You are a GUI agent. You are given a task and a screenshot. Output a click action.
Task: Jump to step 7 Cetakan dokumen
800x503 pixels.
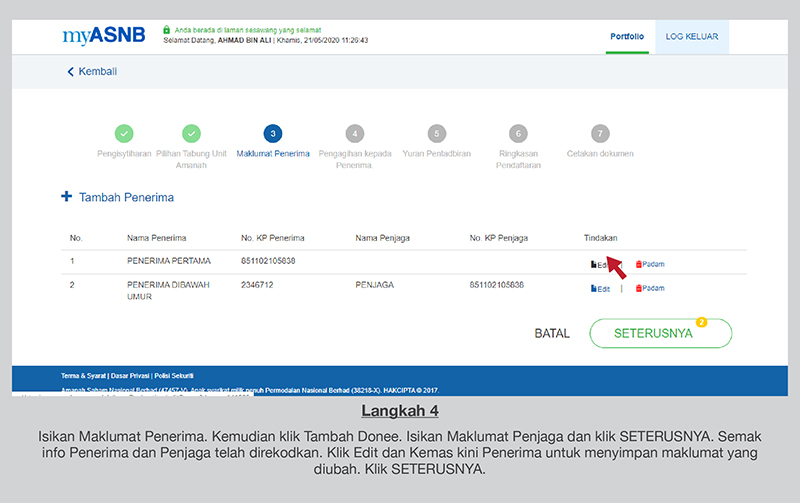click(x=599, y=133)
